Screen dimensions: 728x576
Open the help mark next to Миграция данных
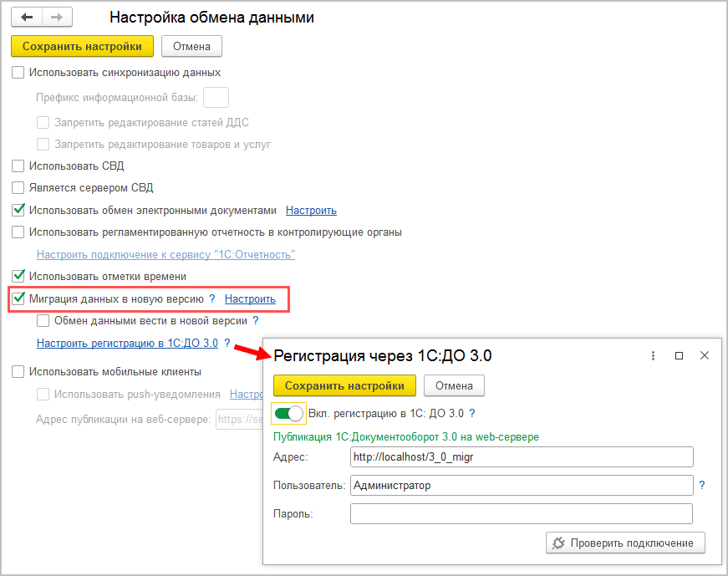point(212,298)
